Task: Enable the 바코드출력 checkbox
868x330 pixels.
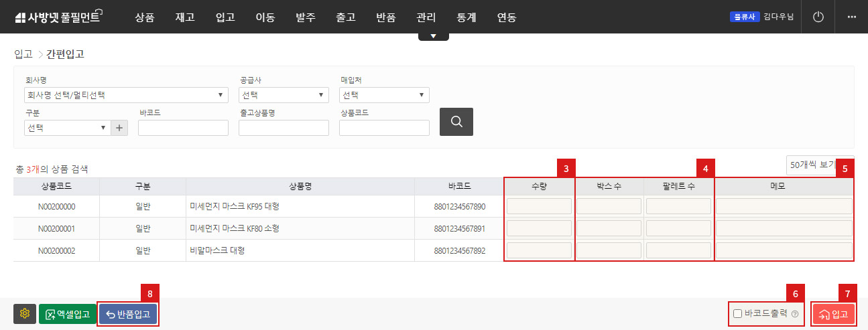Action: click(738, 314)
